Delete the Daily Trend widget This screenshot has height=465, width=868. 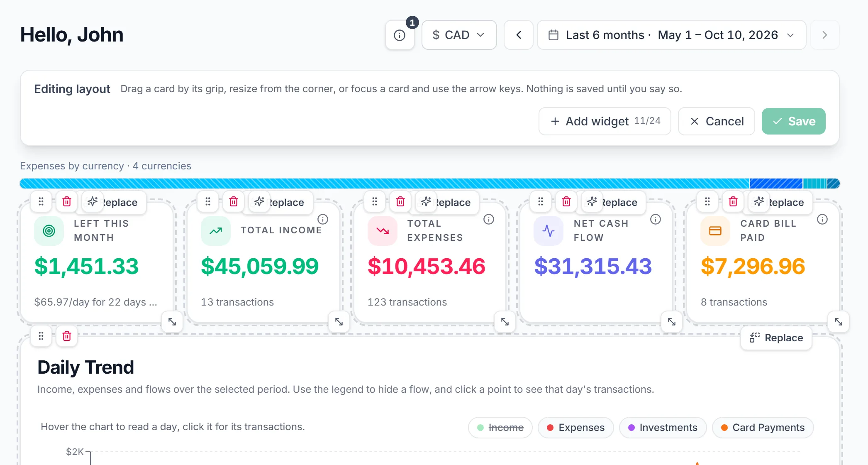pyautogui.click(x=67, y=336)
